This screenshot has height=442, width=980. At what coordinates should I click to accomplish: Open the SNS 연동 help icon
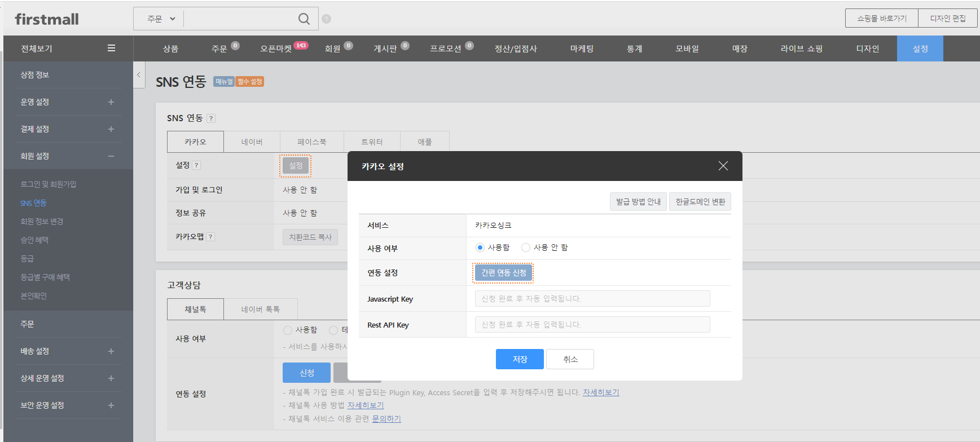tap(211, 118)
